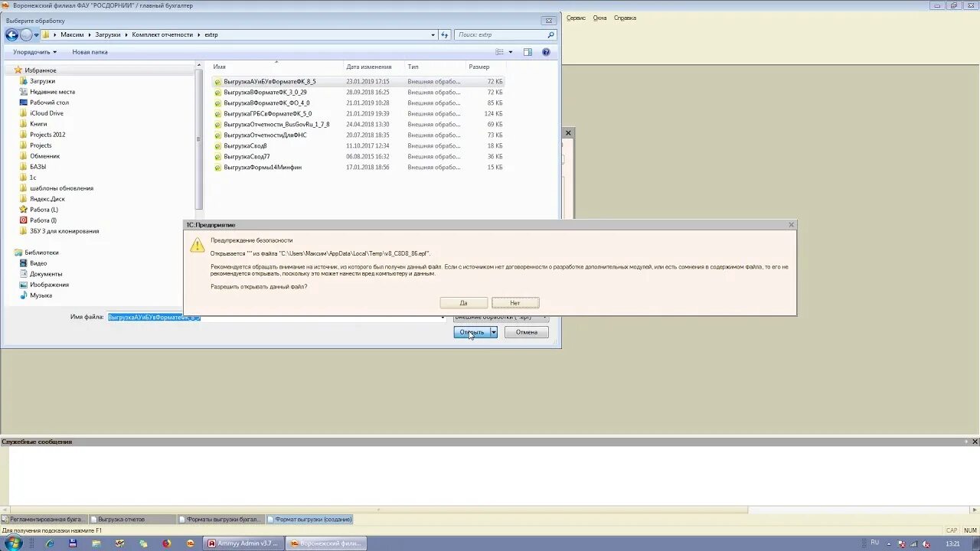Open Библиотеки in navigation pane
Screen dimensions: 980x551
point(41,253)
